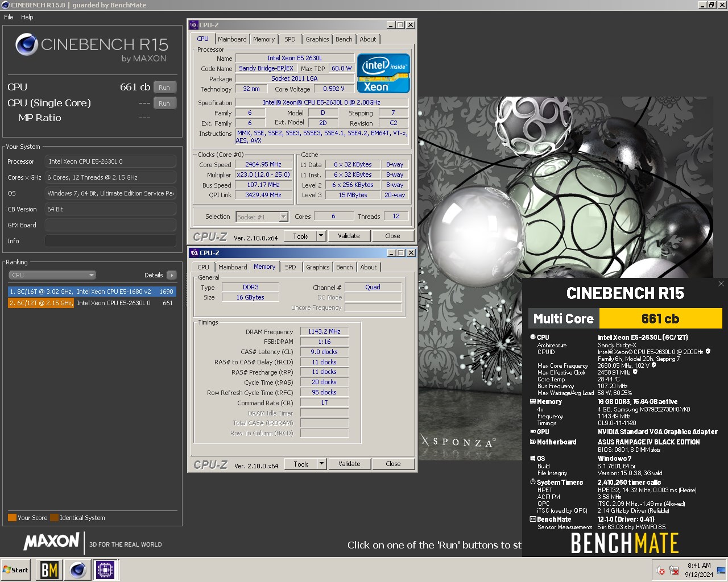The width and height of the screenshot is (728, 582).
Task: Select SPD tab in CPU-Z Timings window
Action: tap(291, 267)
